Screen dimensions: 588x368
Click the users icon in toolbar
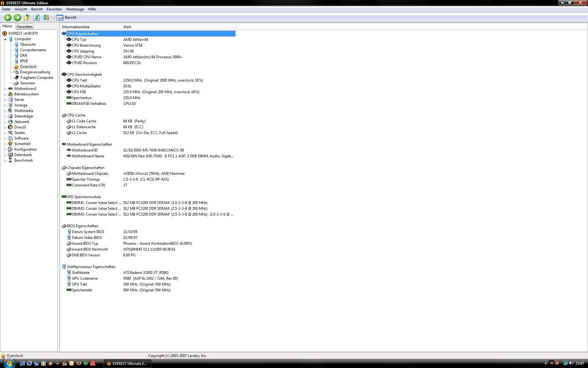[46, 17]
